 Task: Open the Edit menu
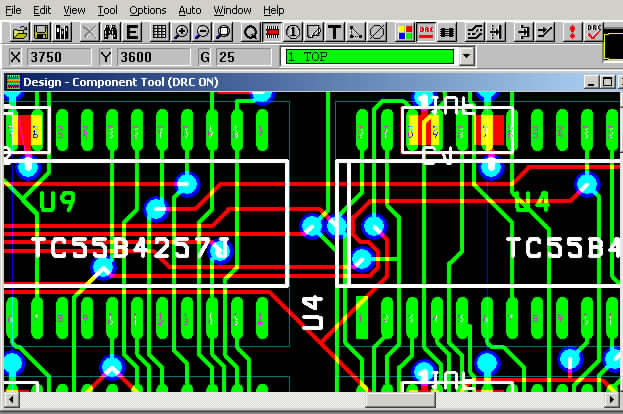(x=42, y=10)
